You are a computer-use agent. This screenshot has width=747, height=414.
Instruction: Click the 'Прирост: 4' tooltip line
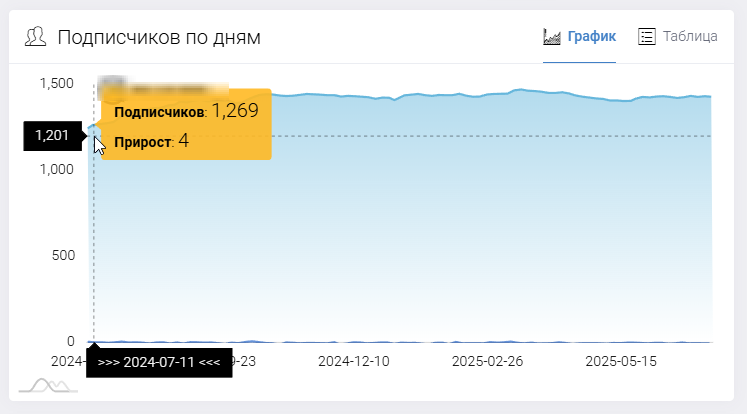coord(152,142)
